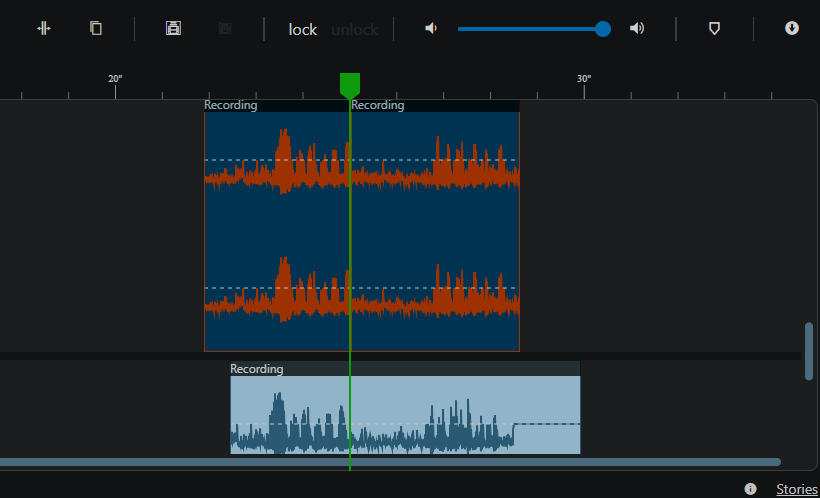Select the light blue Recording clip
820x498 pixels.
(405, 408)
